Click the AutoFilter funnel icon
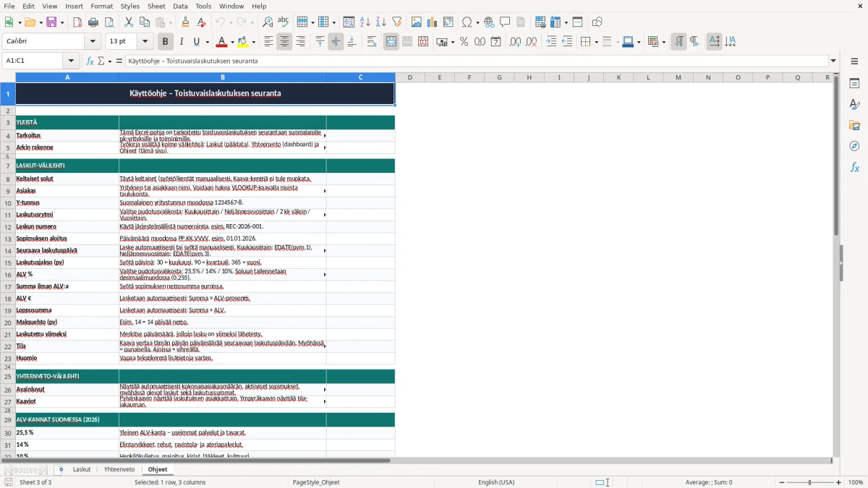This screenshot has width=868, height=488. click(396, 22)
